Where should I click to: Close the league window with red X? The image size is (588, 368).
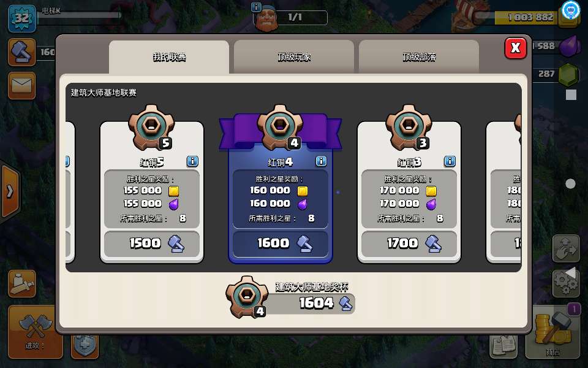[x=515, y=48]
